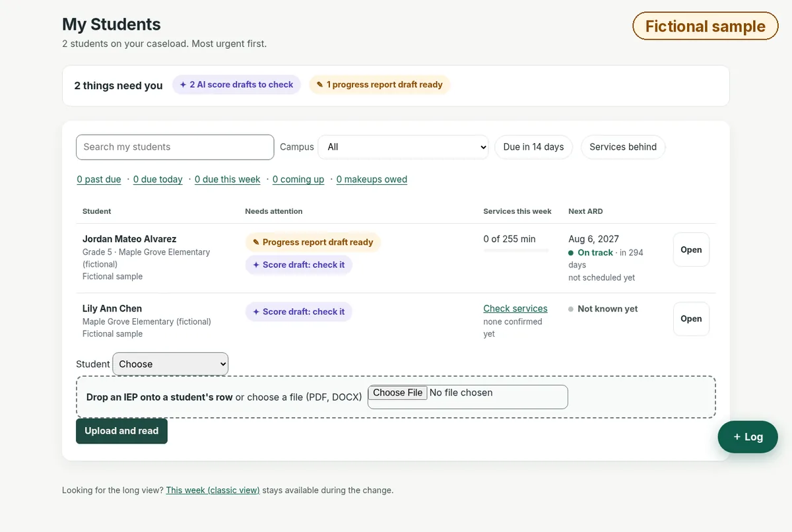Image resolution: width=792 pixels, height=532 pixels.
Task: Open This week (classic view) link
Action: click(213, 490)
